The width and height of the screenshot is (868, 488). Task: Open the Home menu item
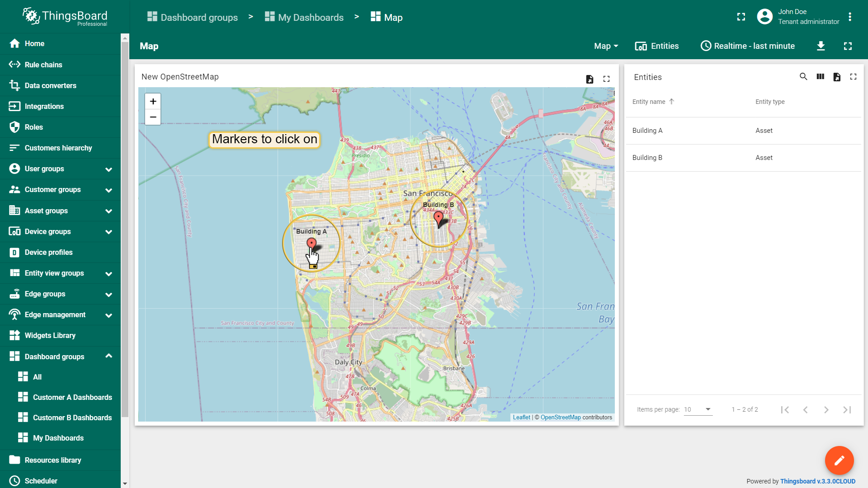[x=60, y=43]
